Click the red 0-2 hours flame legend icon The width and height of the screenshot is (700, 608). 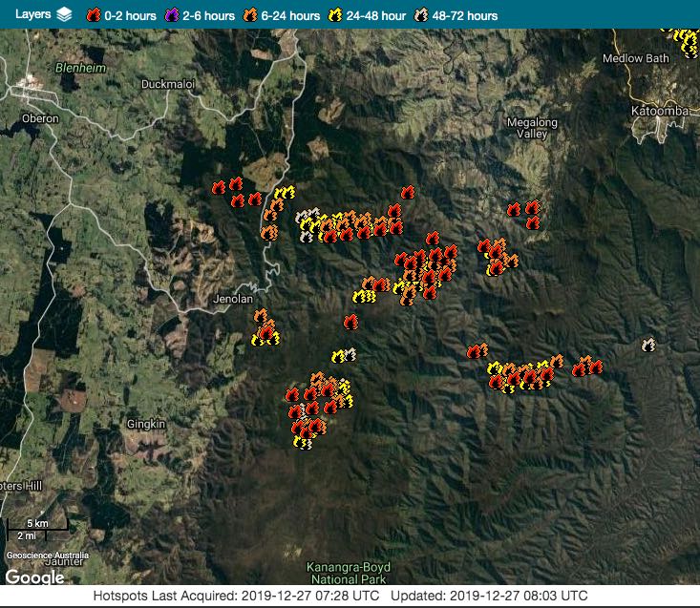click(x=94, y=15)
